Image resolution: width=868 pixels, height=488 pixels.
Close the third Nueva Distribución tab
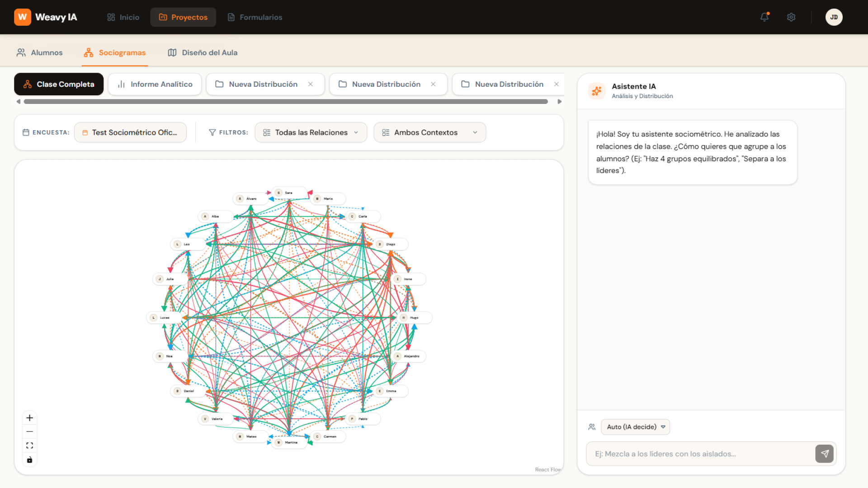557,84
